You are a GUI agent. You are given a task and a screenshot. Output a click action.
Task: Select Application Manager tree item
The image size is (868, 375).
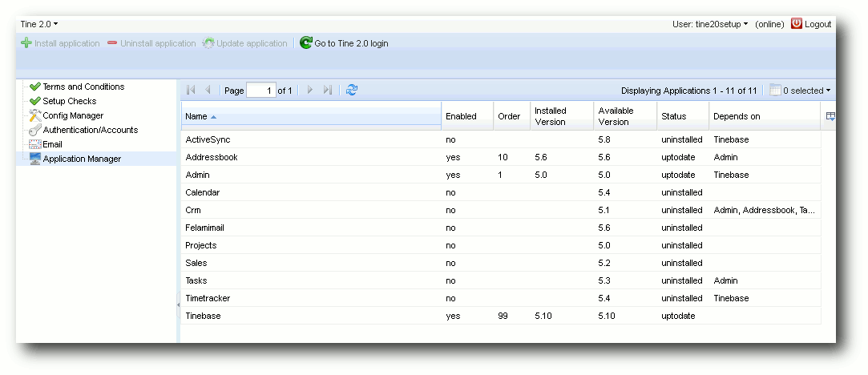tap(82, 159)
